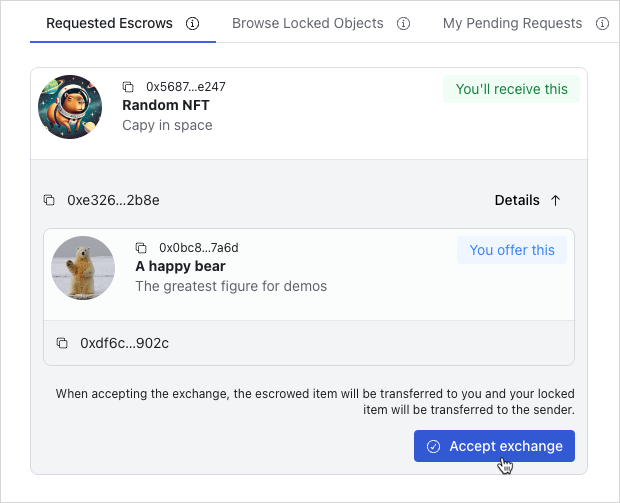Click the Random NFT title
This screenshot has width=620, height=503.
164,105
